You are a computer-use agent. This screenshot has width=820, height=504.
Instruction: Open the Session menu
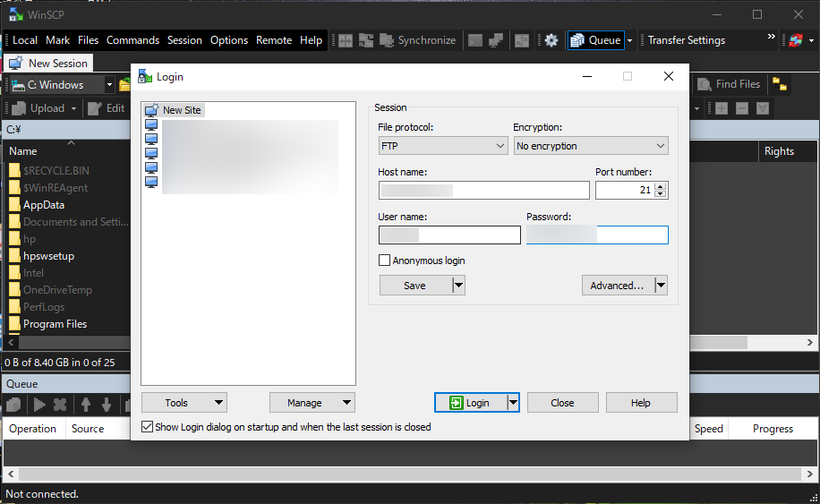[x=184, y=40]
